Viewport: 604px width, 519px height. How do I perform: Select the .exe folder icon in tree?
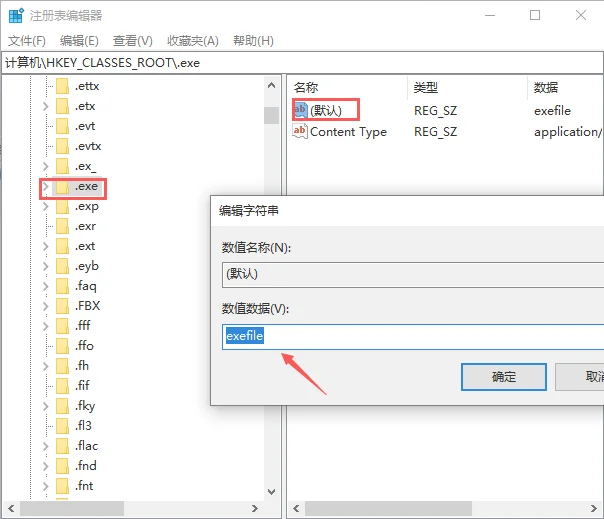click(x=63, y=187)
